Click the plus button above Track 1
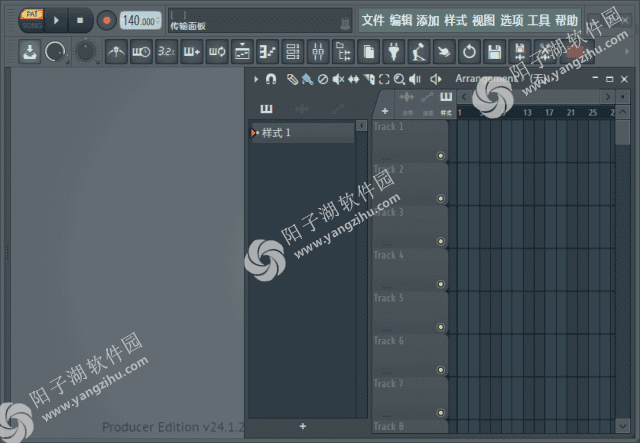640x443 pixels. 384,111
